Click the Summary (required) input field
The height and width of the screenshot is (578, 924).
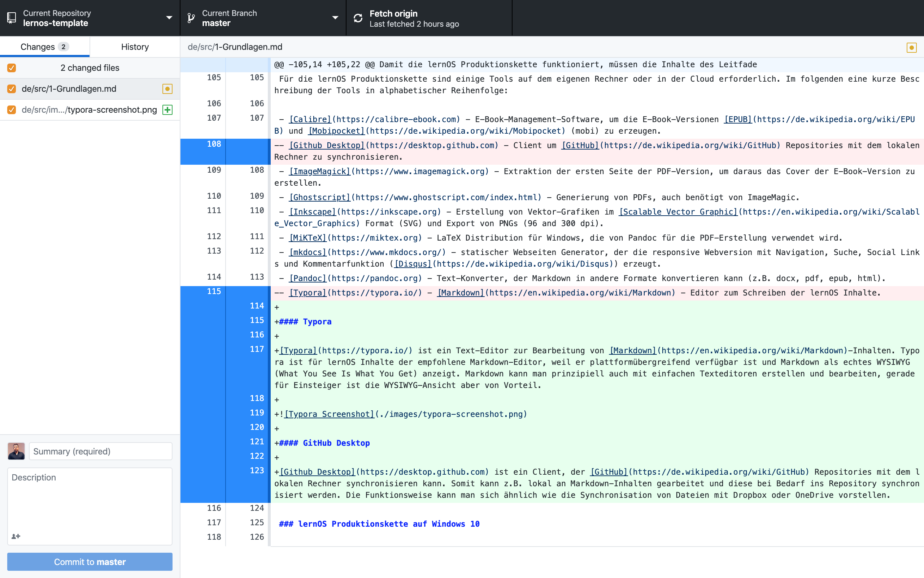coord(101,452)
